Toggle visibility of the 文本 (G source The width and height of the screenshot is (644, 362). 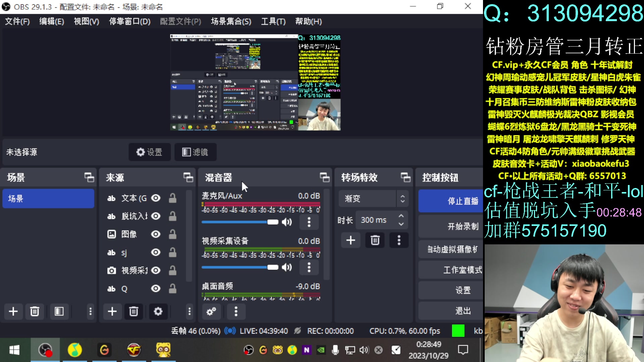pos(156,198)
